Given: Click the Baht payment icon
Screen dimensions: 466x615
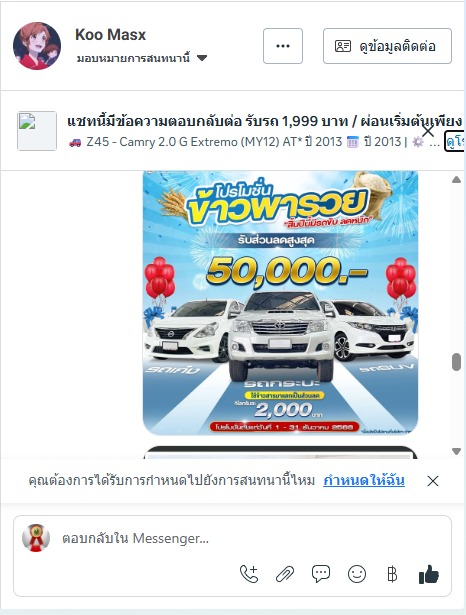Looking at the screenshot, I should pos(392,574).
